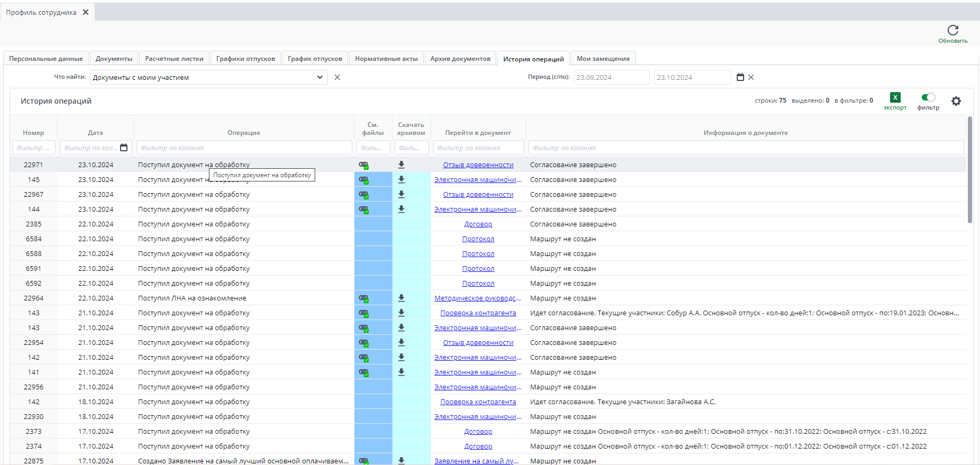Open table settings gear icon
Viewport: 980px width, 465px height.
click(x=956, y=101)
